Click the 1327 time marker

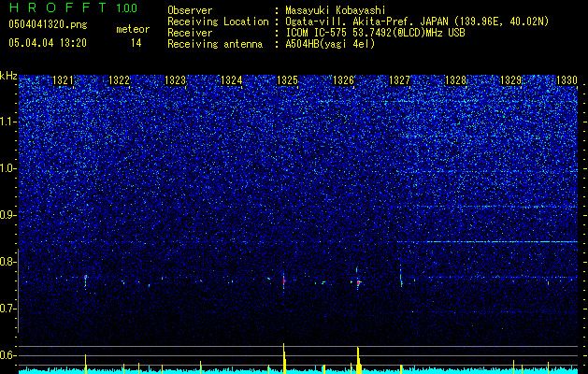pos(400,79)
